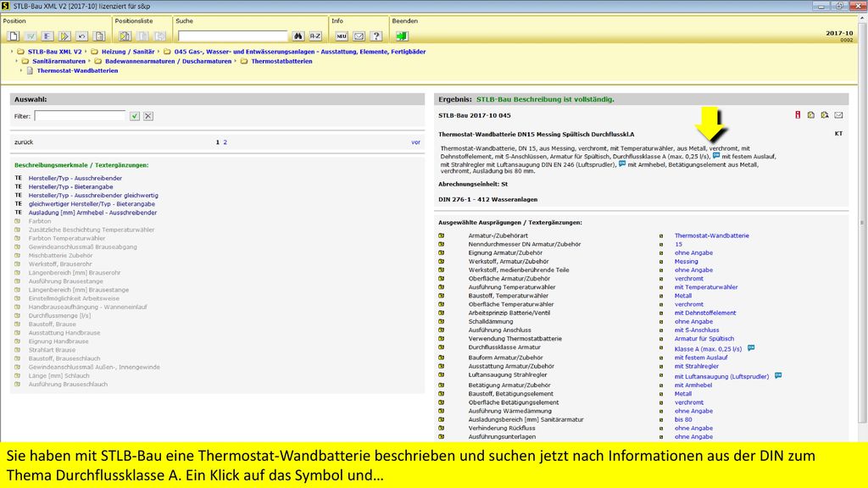Select Ausladung [mm] Armhebel - Ausschreibender

93,213
